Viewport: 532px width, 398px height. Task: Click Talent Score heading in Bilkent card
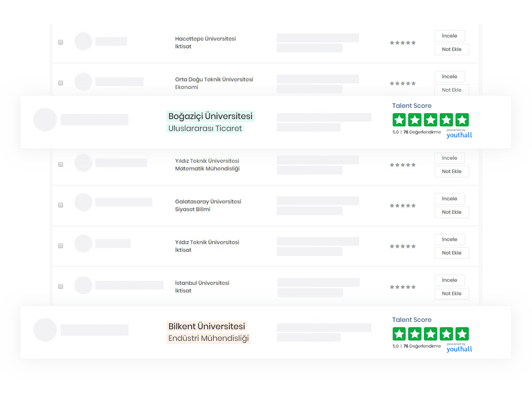[x=412, y=320]
